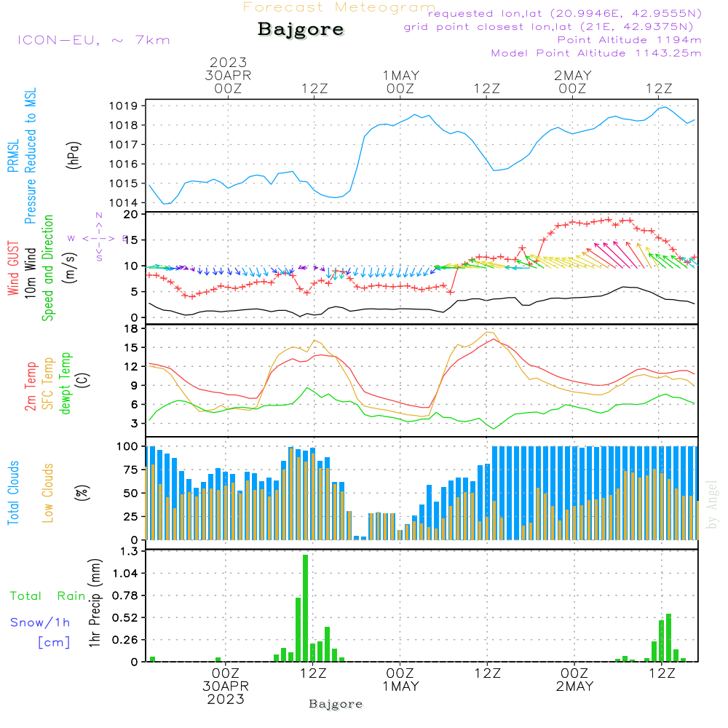Click the orange 'SFC Temp' label
The image size is (728, 728).
pos(48,384)
